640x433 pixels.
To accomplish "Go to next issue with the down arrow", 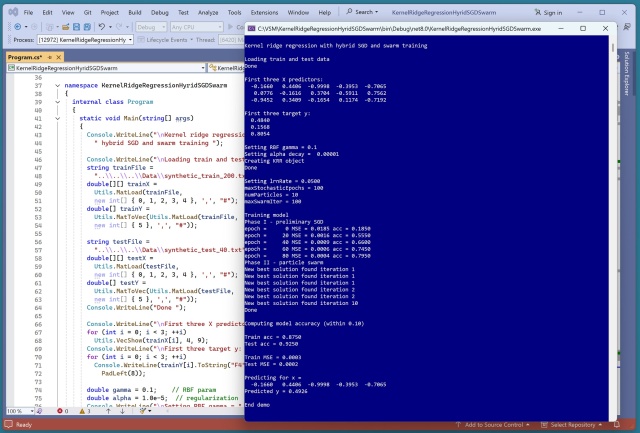I will coord(122,411).
